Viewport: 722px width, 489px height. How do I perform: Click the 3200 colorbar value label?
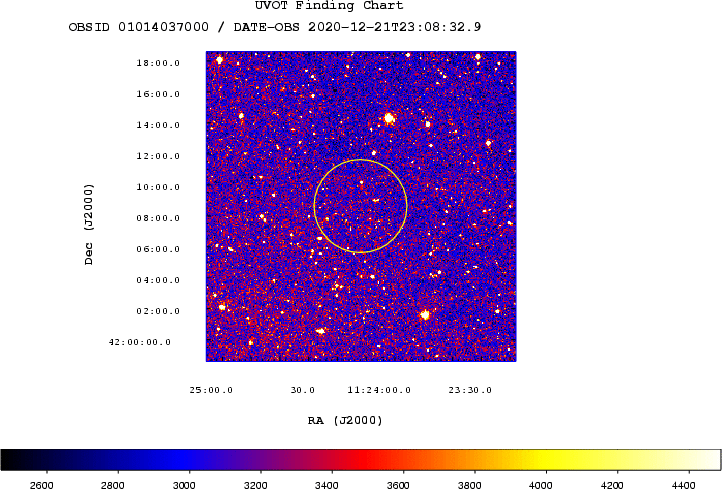256,485
